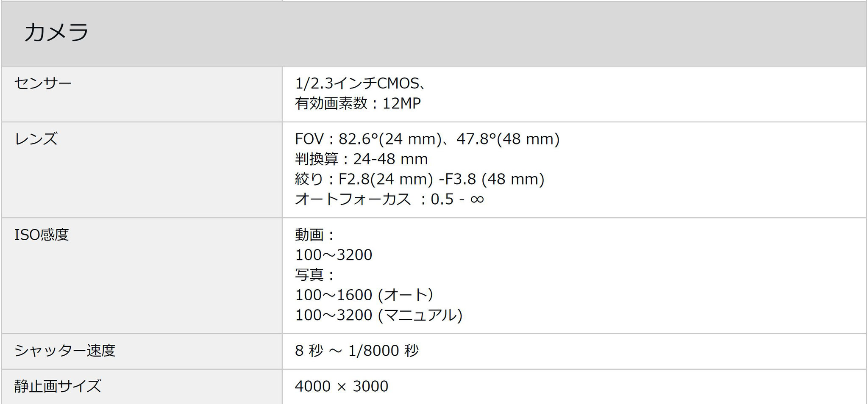Viewport: 868px width, 404px height.
Task: Click the 有効画素数：12MP line
Action: pyautogui.click(x=358, y=103)
